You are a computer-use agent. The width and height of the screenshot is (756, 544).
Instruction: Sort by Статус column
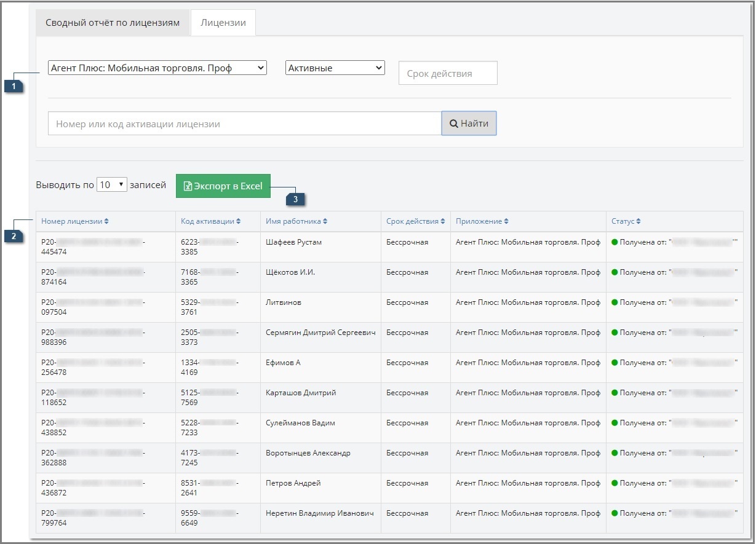[626, 221]
